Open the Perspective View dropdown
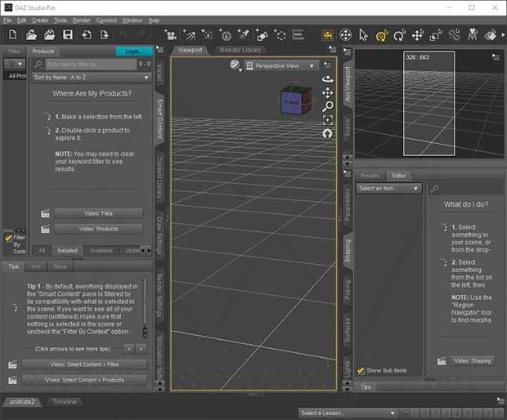This screenshot has height=420, width=507. point(280,66)
